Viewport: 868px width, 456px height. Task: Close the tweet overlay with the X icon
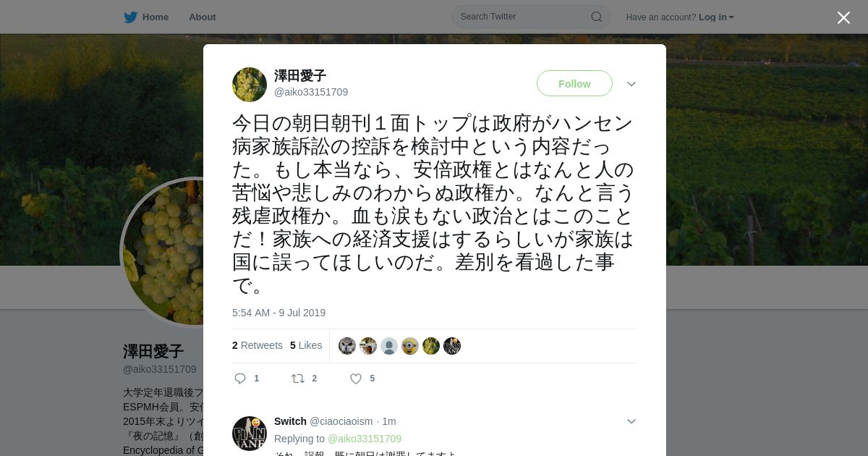(x=843, y=17)
